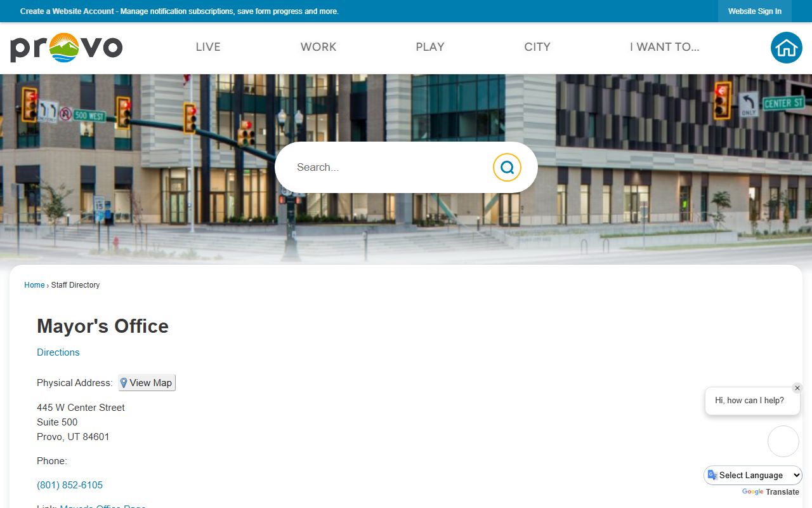Open the PLAY menu

(430, 47)
